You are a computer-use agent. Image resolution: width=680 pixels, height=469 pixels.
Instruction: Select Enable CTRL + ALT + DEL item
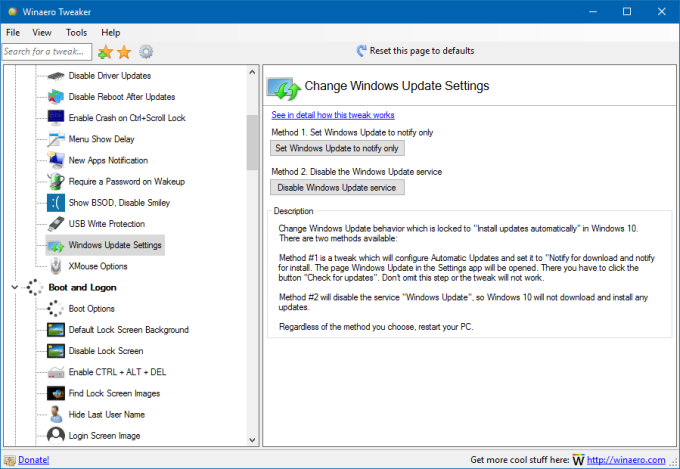tap(117, 372)
